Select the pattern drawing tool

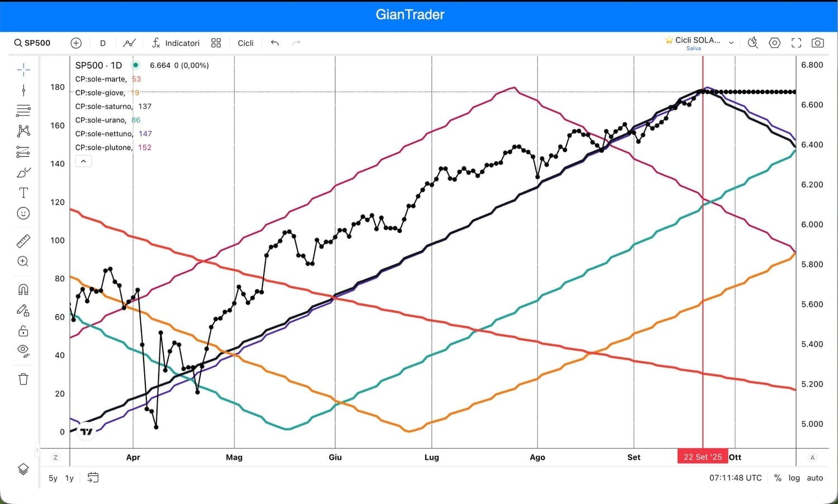click(23, 131)
